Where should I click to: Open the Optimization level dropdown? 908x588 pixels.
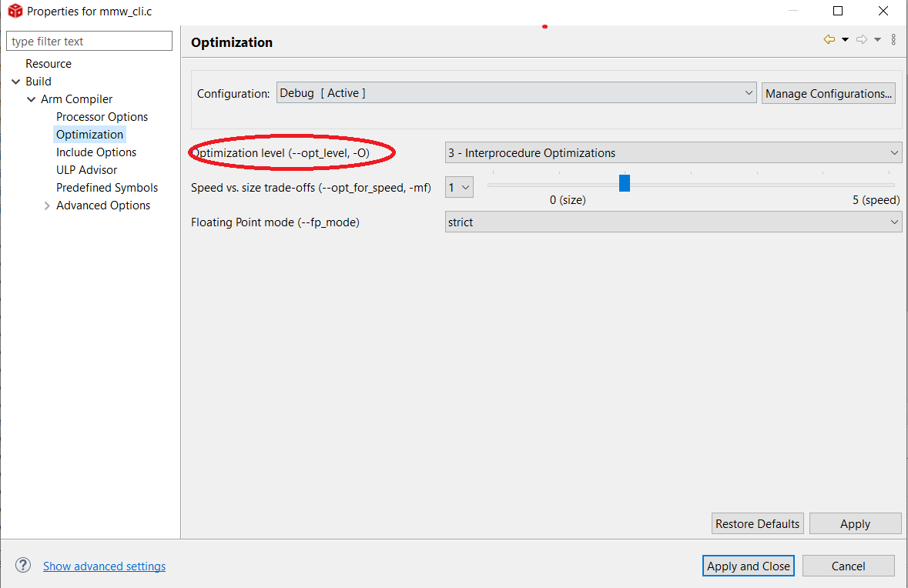(x=672, y=153)
